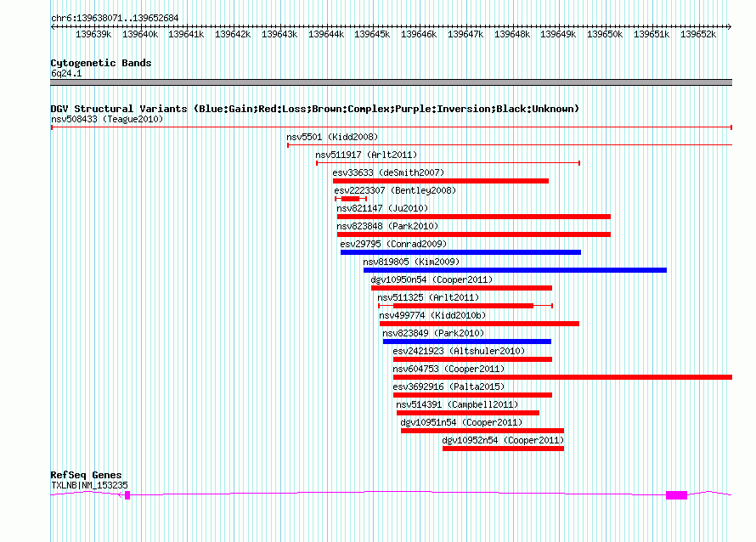Open the dgv10952n54 (Cooper2011) label

(503, 440)
